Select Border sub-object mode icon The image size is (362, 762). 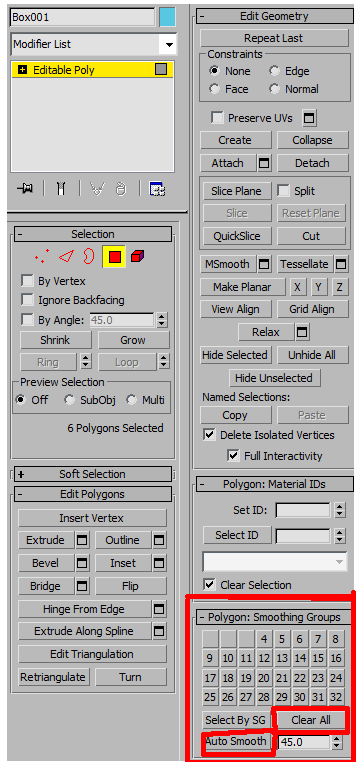tap(88, 256)
